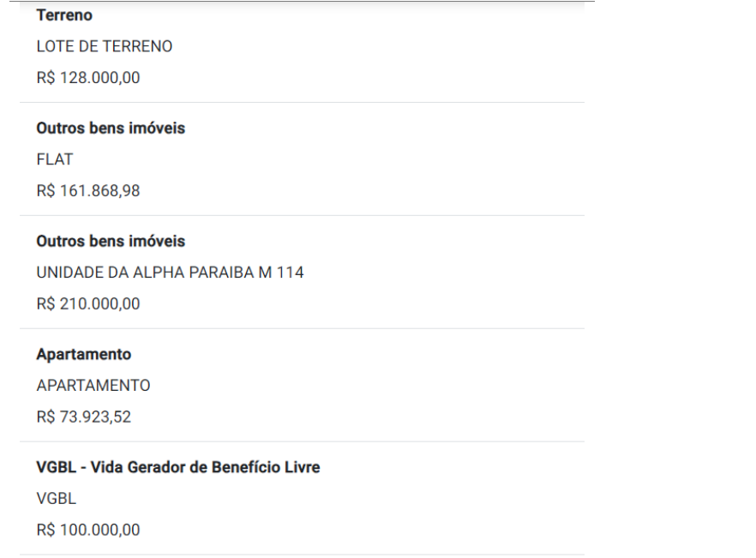
Task: Click the divider below the Terreno entry
Action: click(x=302, y=102)
